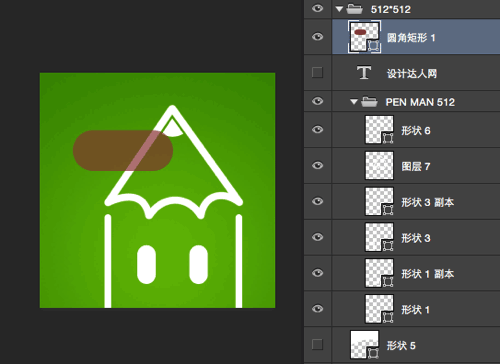
Task: Click the 形状 6 layer name
Action: pos(416,131)
